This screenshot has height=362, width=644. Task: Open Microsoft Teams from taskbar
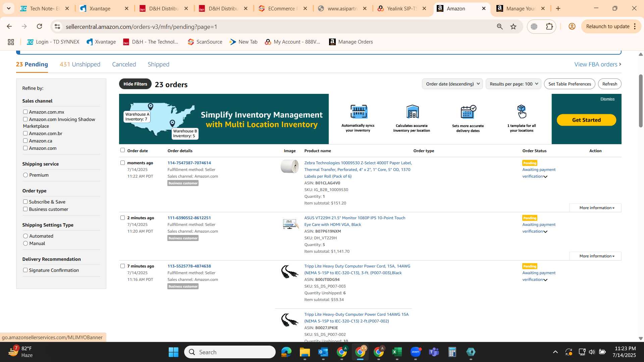434,352
